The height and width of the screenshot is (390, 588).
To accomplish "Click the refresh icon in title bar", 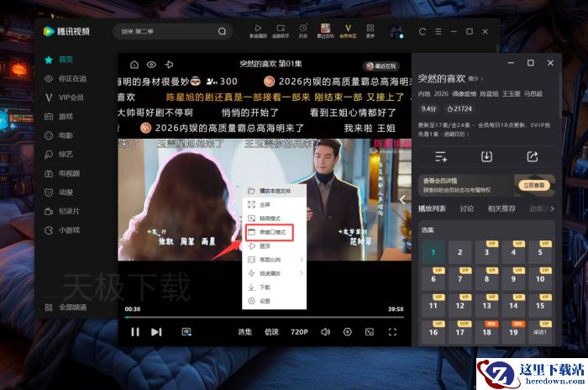I will [x=423, y=32].
